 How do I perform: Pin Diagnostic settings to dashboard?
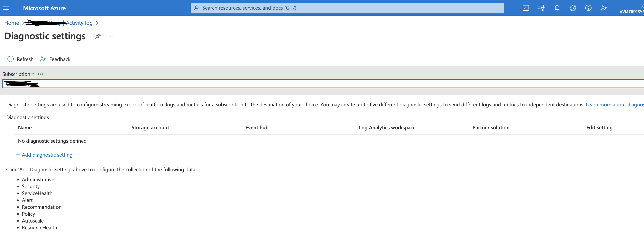tap(98, 36)
